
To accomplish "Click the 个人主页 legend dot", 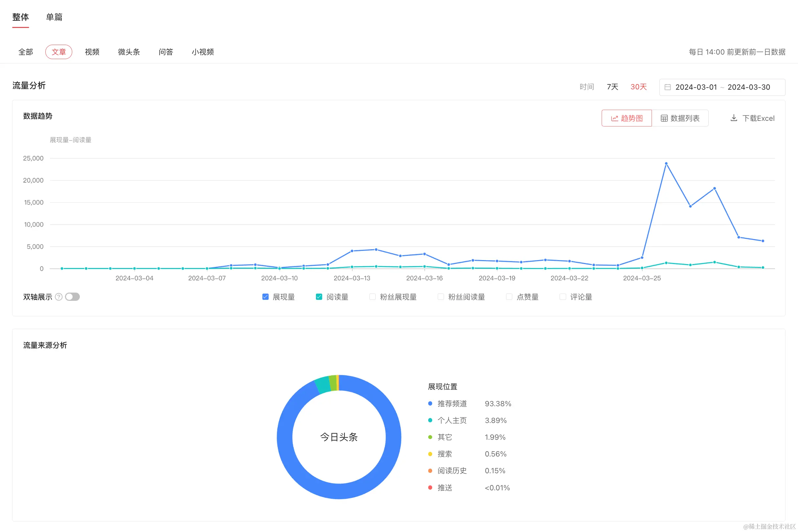I will click(x=430, y=420).
